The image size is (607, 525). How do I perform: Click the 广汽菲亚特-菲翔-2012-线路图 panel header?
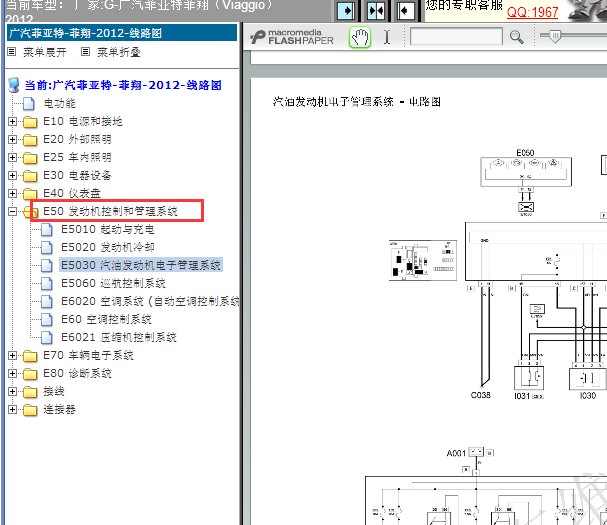122,33
